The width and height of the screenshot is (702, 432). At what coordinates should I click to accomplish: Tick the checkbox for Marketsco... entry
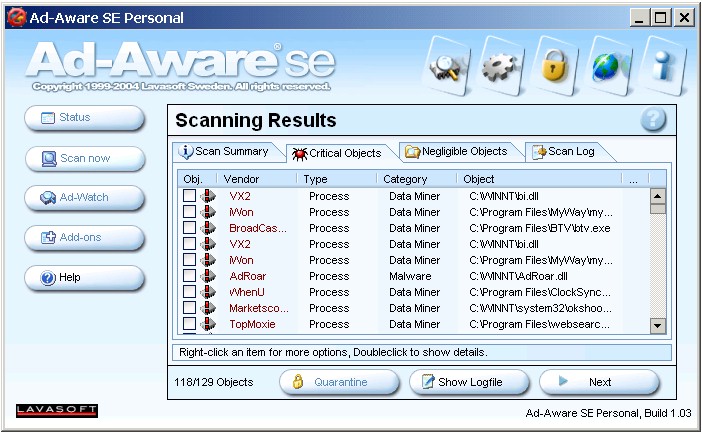(x=189, y=308)
